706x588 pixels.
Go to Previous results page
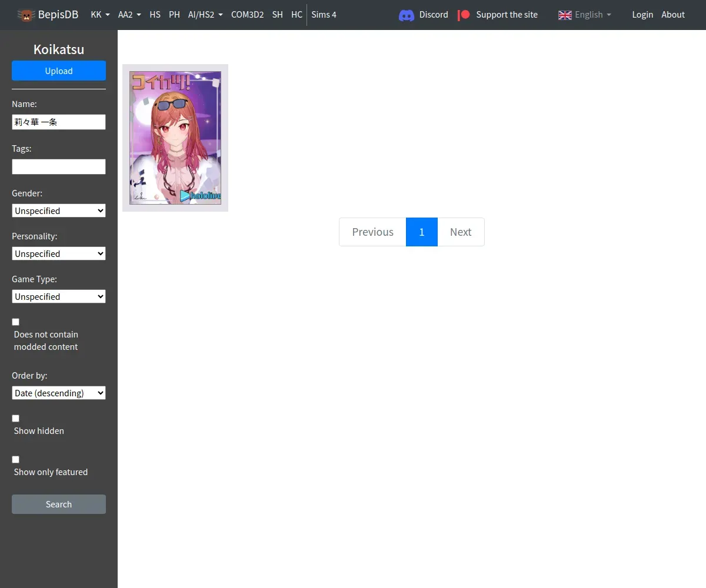372,232
